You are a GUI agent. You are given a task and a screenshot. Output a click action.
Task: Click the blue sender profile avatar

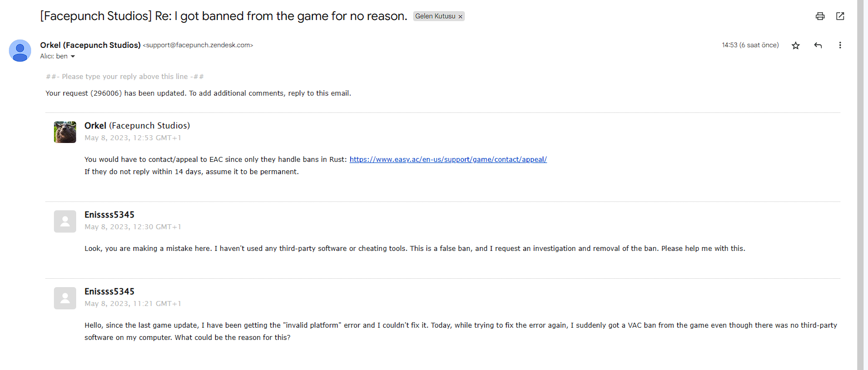pyautogui.click(x=20, y=51)
